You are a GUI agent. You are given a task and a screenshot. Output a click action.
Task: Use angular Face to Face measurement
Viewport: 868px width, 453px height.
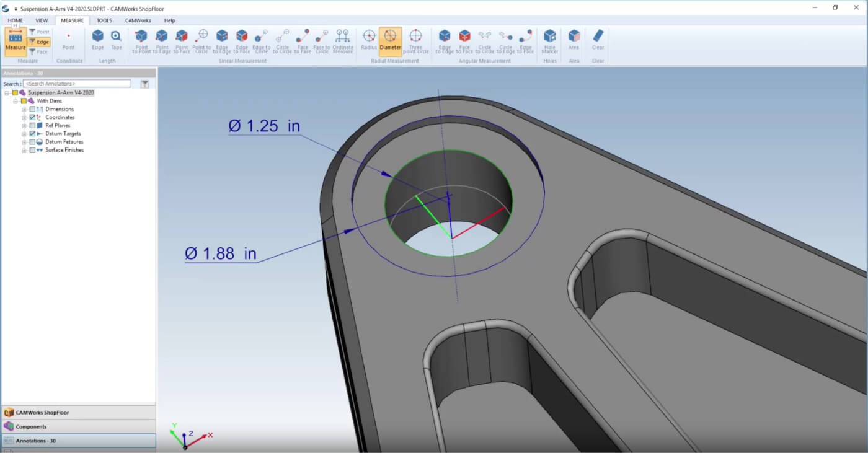coord(464,42)
